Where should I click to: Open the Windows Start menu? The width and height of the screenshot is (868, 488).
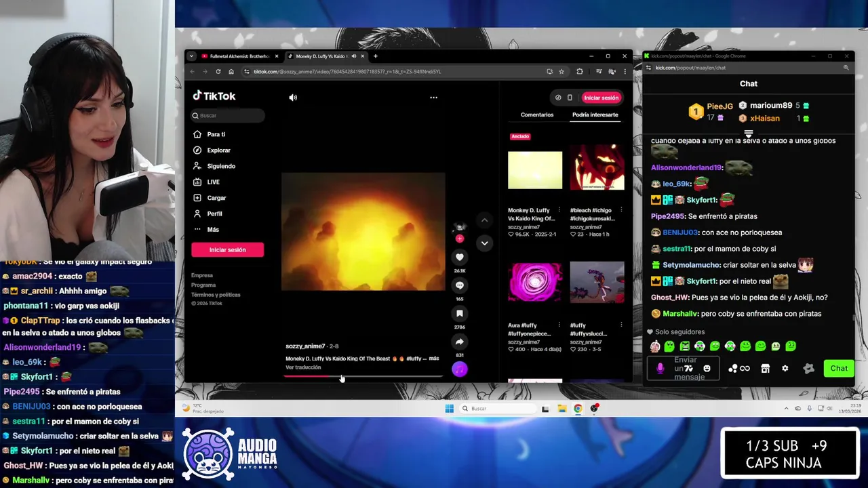click(449, 408)
